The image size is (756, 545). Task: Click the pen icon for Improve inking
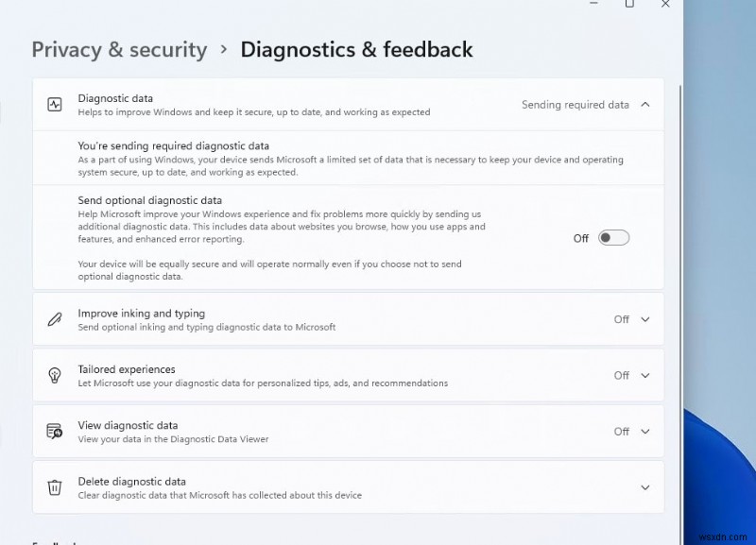click(55, 319)
